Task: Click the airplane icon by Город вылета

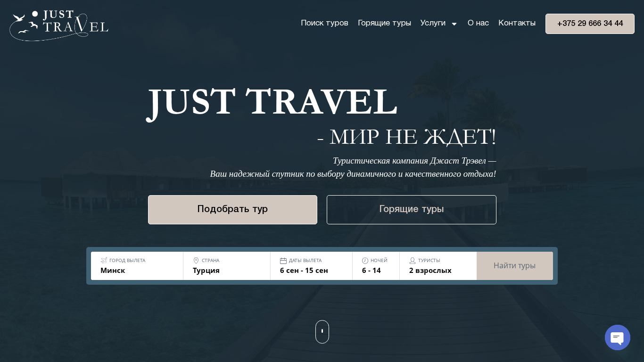Action: coord(104,260)
